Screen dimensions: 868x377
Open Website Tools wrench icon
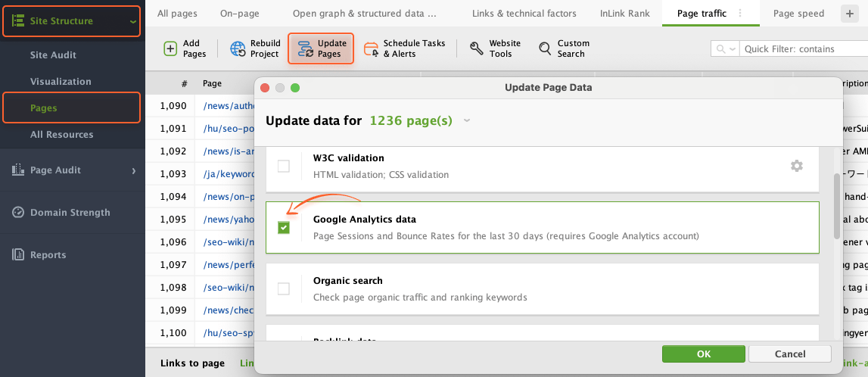477,48
